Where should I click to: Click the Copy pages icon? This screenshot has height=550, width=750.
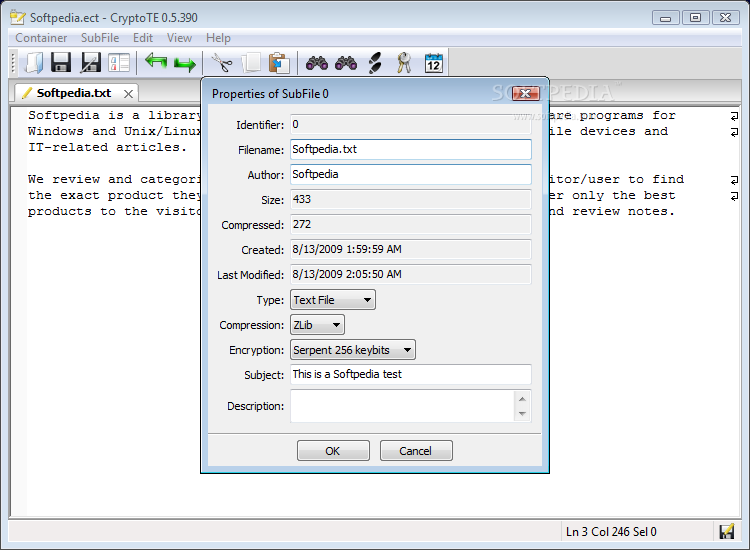[x=251, y=63]
